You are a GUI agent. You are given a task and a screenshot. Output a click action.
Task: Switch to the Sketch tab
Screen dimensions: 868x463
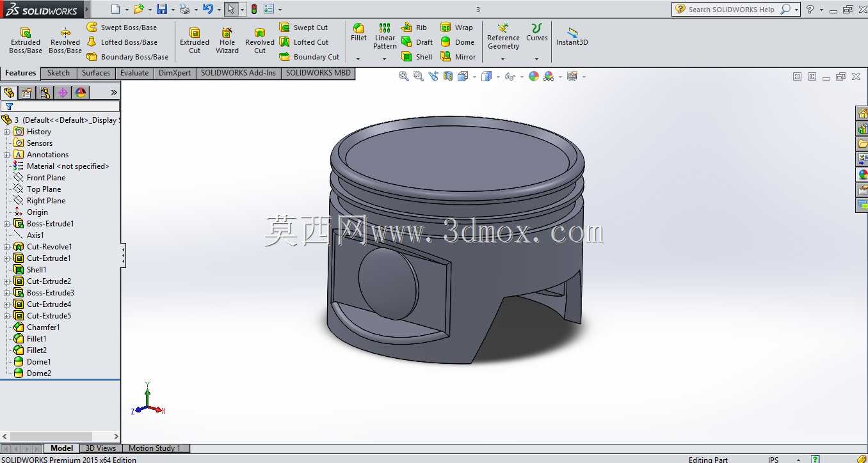click(x=58, y=73)
